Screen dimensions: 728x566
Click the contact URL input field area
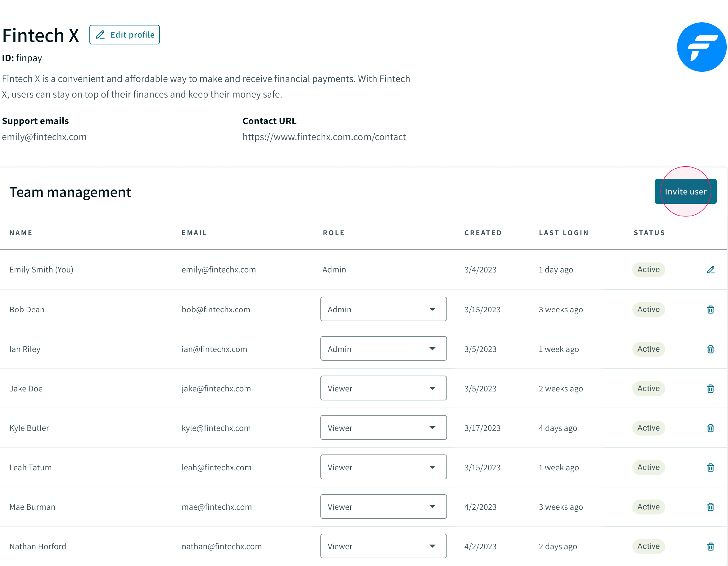[324, 137]
